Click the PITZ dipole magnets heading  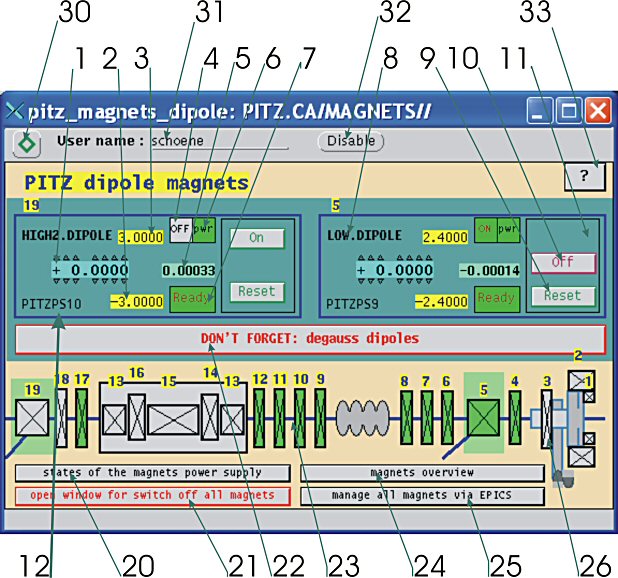136,183
